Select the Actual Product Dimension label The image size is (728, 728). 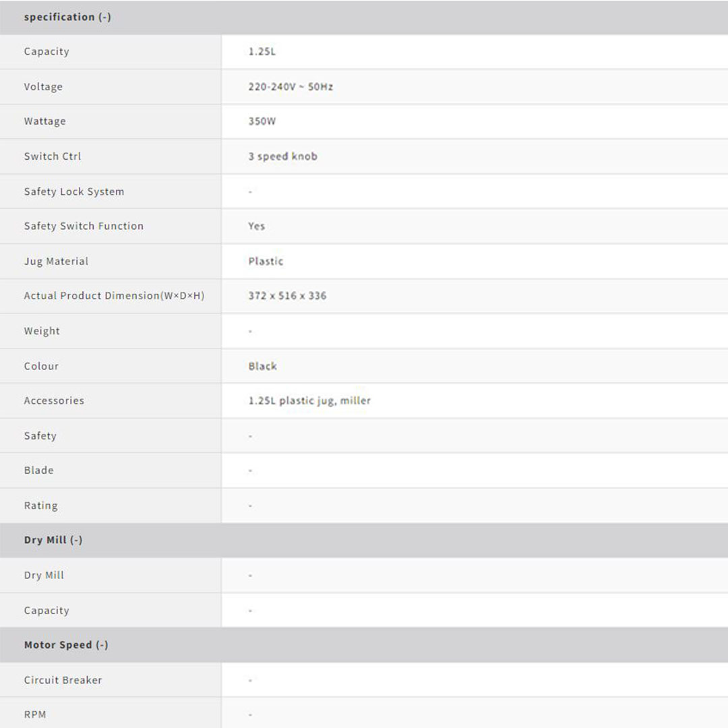[114, 296]
